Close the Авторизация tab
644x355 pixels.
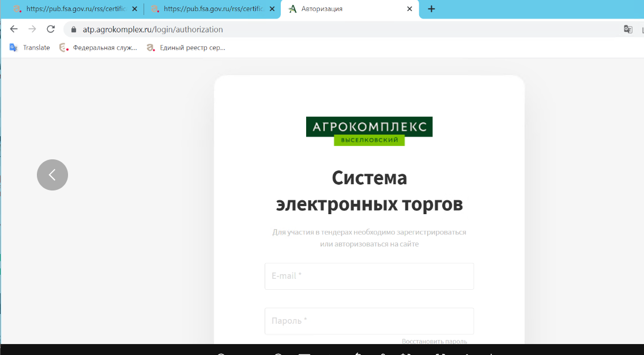coord(410,9)
